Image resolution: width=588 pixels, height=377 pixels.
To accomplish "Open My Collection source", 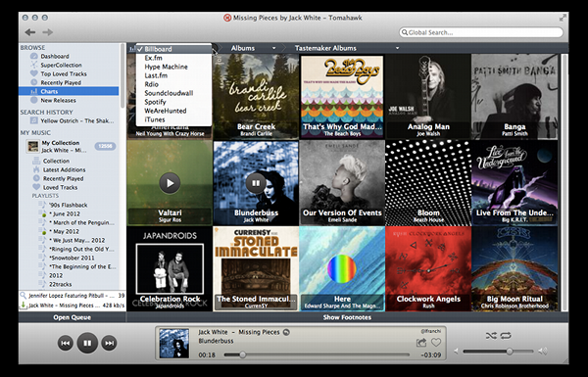I will click(61, 147).
